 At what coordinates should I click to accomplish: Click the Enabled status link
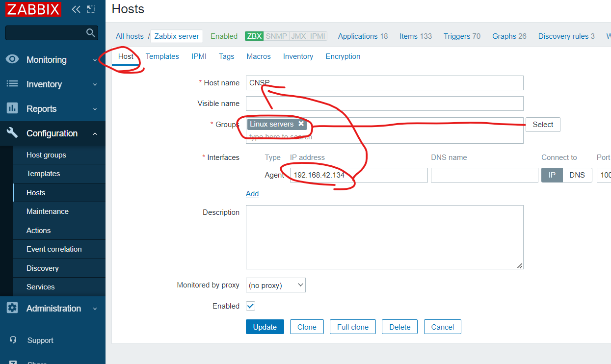click(224, 36)
